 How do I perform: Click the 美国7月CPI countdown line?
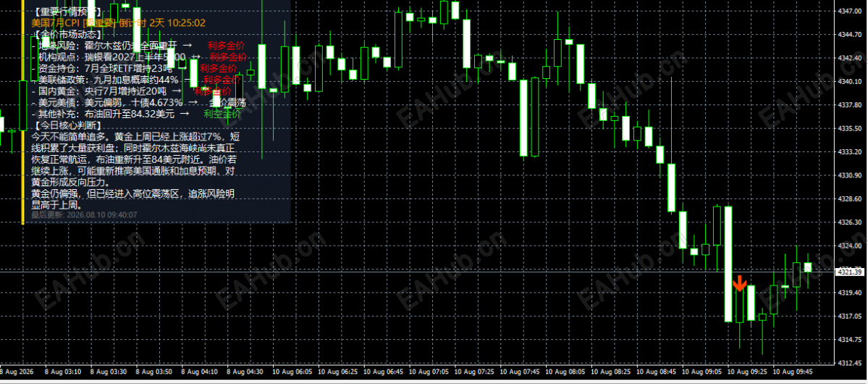(119, 22)
